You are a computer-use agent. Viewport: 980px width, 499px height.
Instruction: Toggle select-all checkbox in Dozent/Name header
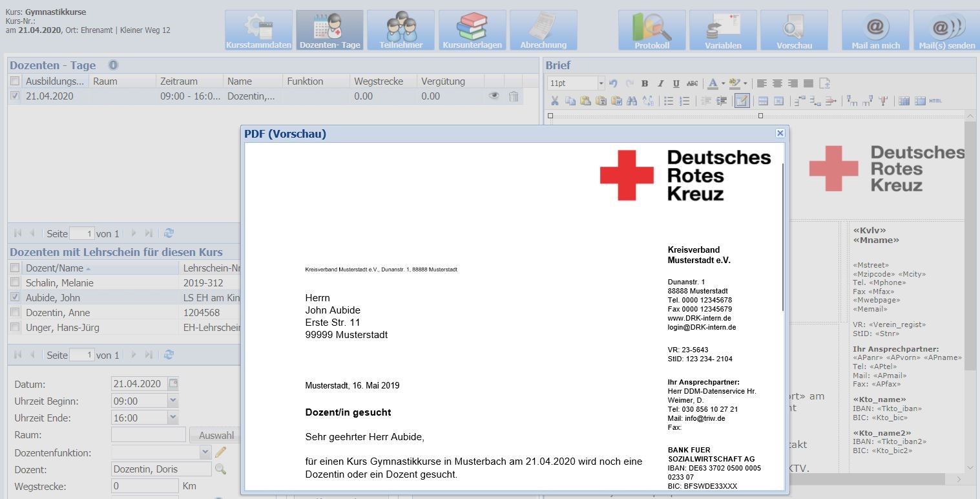15,268
